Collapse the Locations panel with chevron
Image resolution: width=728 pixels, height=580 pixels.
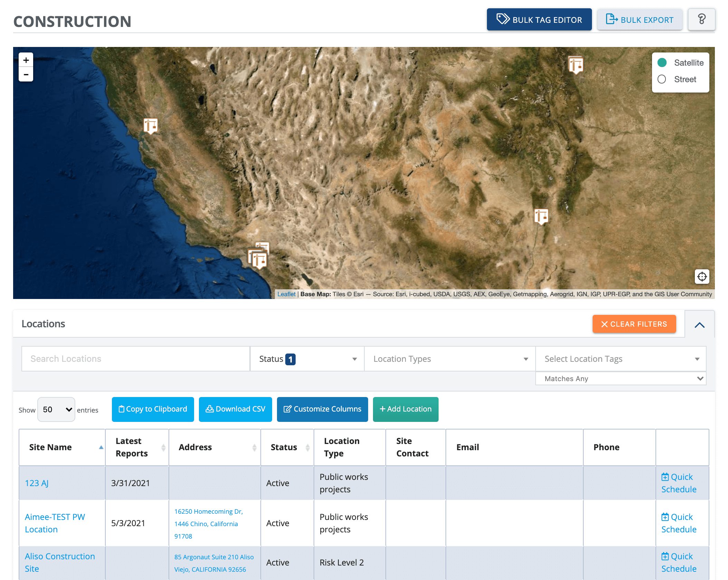click(x=699, y=325)
